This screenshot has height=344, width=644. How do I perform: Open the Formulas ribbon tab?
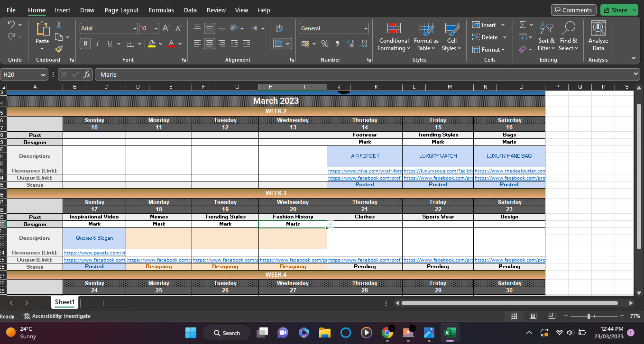[161, 10]
